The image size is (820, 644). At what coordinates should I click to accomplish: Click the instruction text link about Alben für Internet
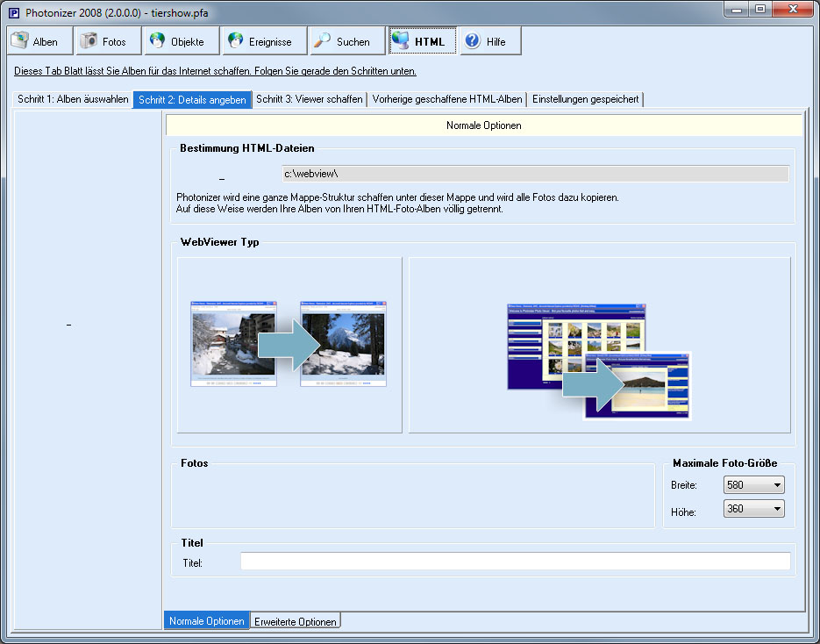215,70
